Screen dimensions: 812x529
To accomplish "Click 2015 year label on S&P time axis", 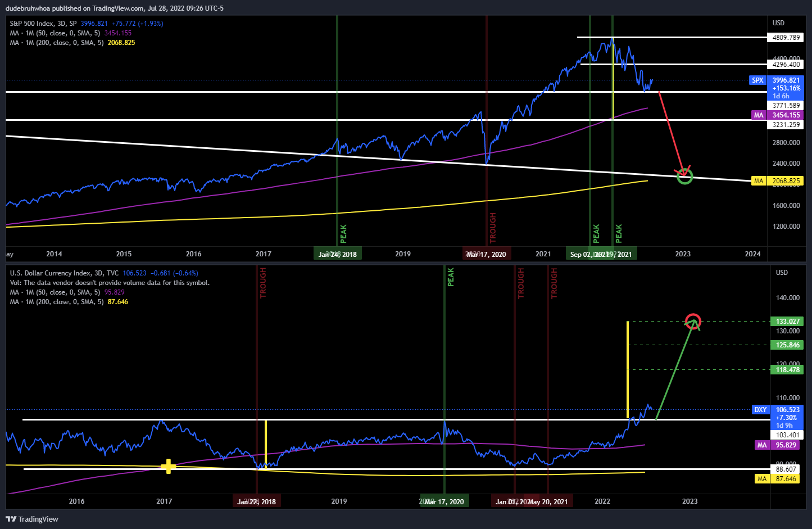I will click(x=124, y=254).
